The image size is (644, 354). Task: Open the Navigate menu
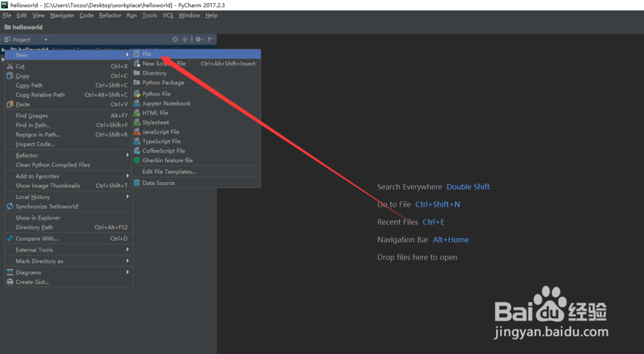coord(62,15)
